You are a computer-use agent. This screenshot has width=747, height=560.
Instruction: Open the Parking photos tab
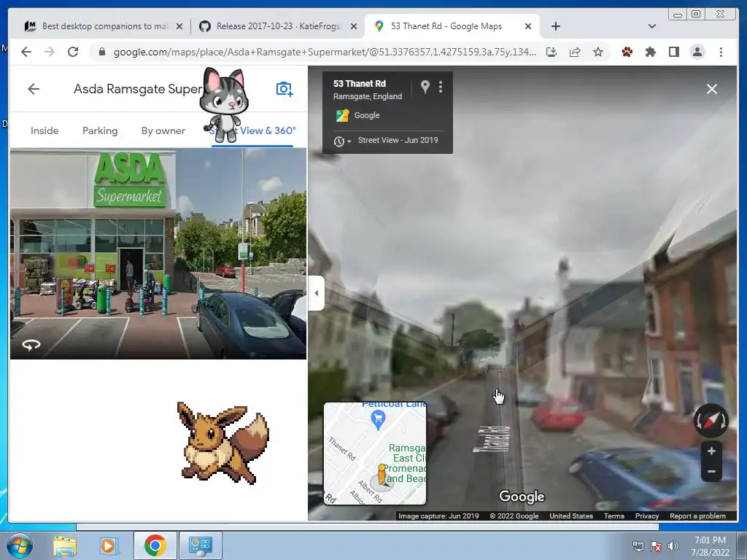click(x=100, y=131)
